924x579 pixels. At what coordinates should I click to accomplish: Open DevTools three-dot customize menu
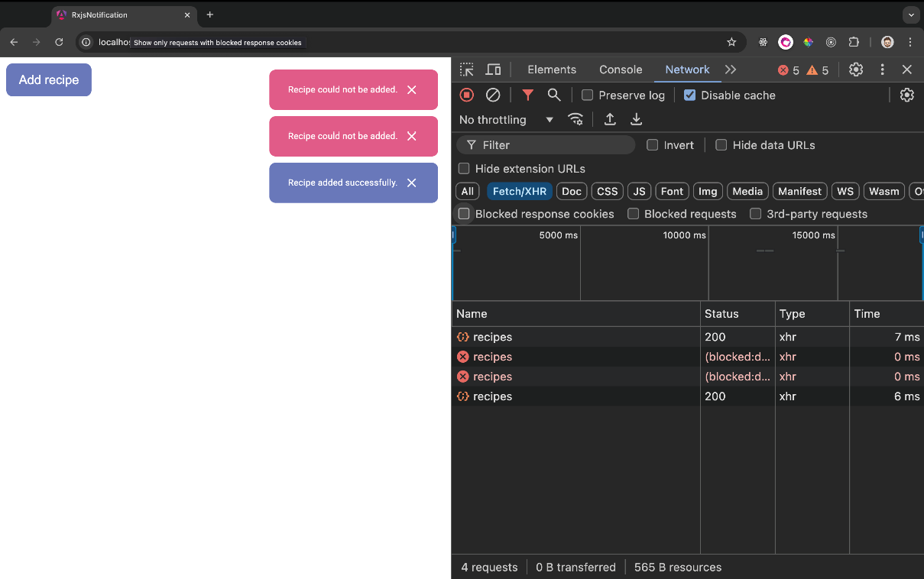tap(882, 70)
